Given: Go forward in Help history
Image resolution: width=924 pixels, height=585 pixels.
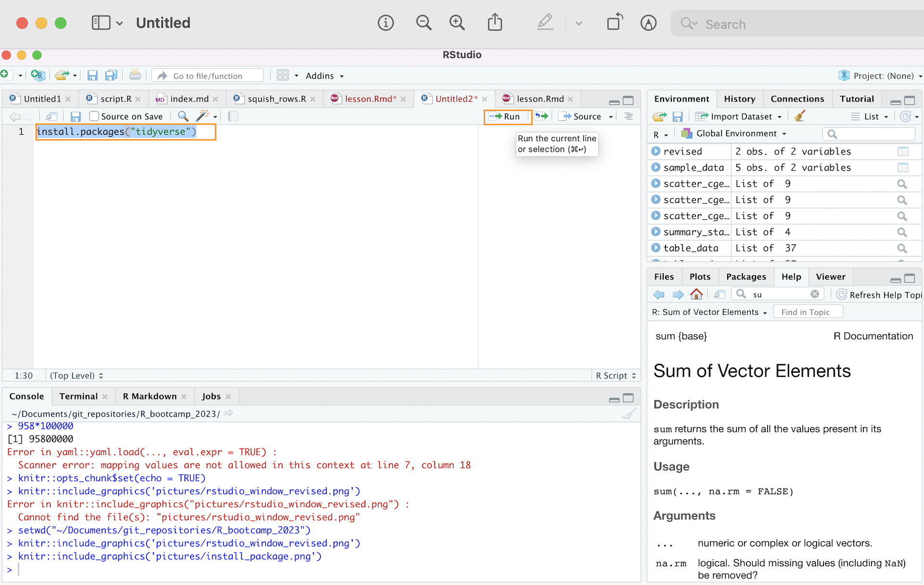Looking at the screenshot, I should pos(678,294).
